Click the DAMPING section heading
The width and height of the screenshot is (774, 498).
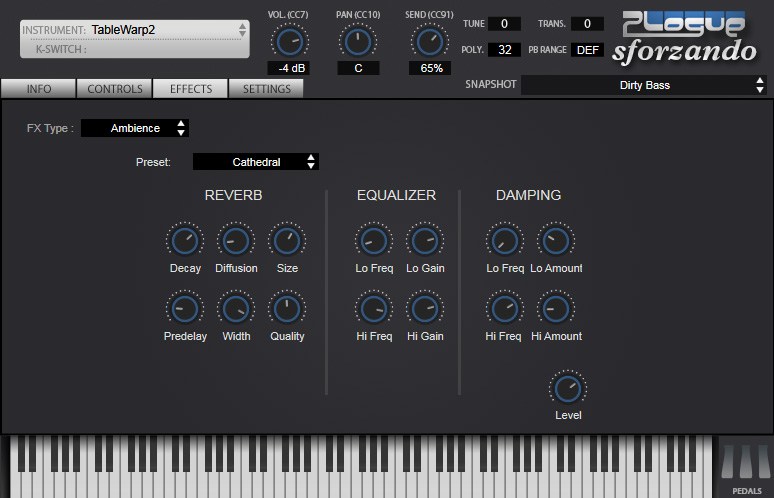(528, 195)
